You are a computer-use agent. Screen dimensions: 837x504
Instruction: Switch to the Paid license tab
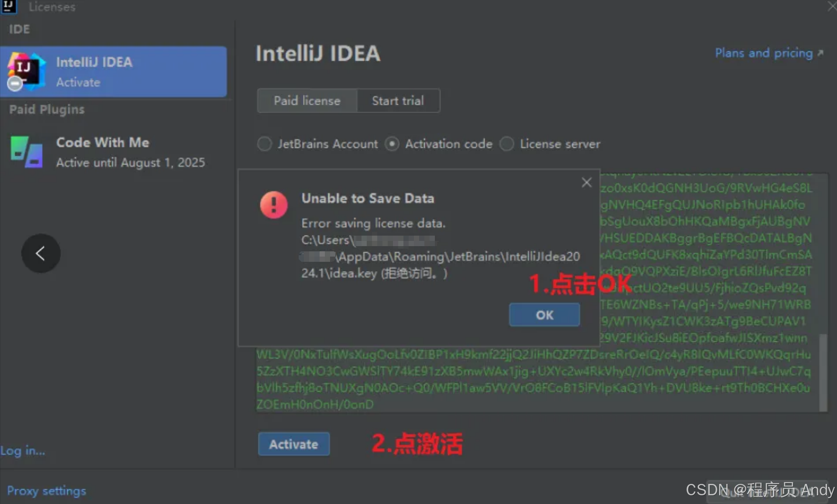(x=307, y=101)
